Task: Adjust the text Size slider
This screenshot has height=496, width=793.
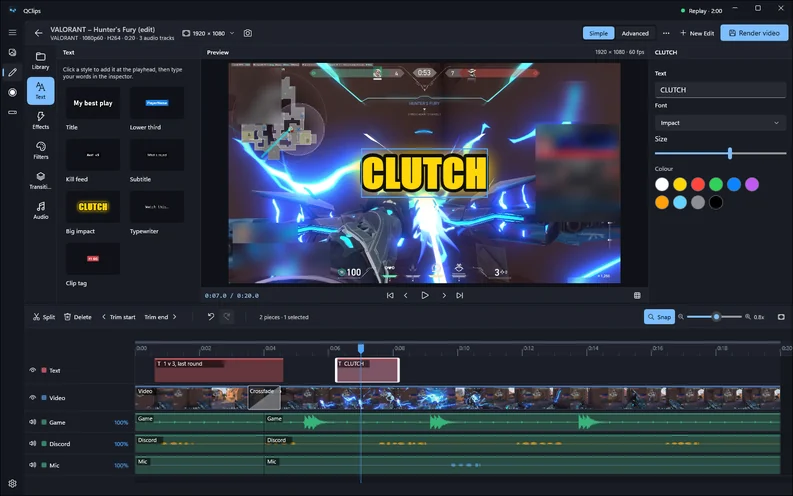Action: pos(720,153)
